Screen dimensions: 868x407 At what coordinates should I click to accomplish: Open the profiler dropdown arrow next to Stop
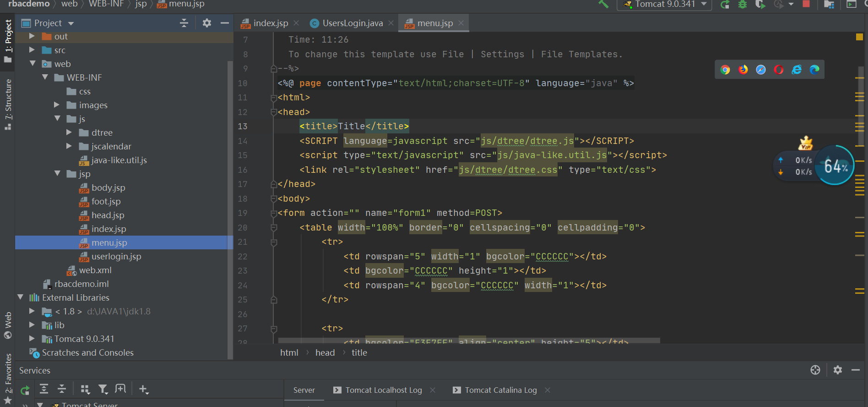(x=791, y=4)
